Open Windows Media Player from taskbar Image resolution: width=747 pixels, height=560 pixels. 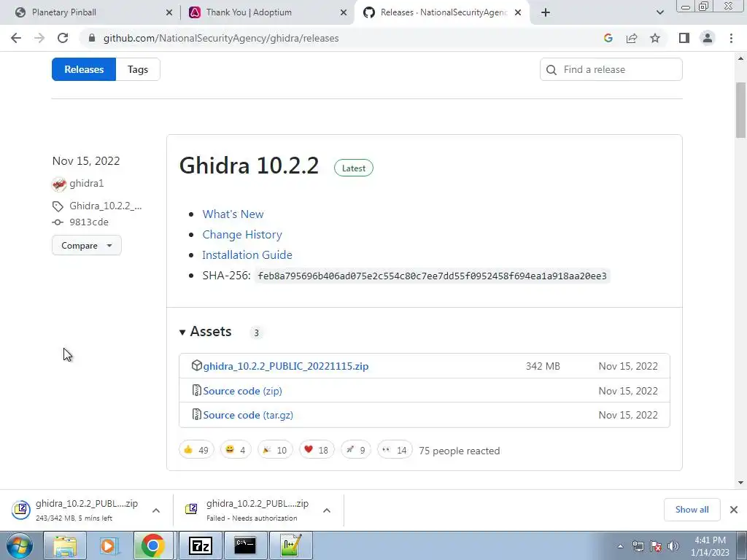pos(109,545)
